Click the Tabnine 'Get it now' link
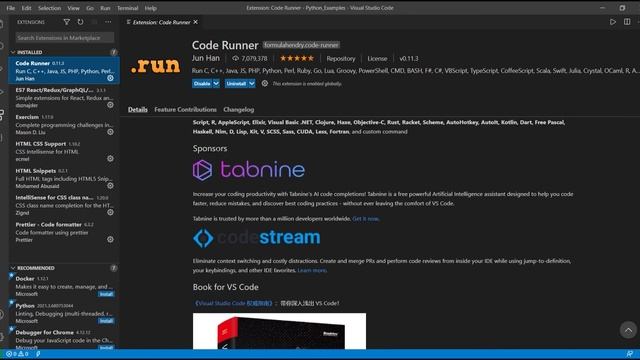Image resolution: width=640 pixels, height=360 pixels. point(365,219)
